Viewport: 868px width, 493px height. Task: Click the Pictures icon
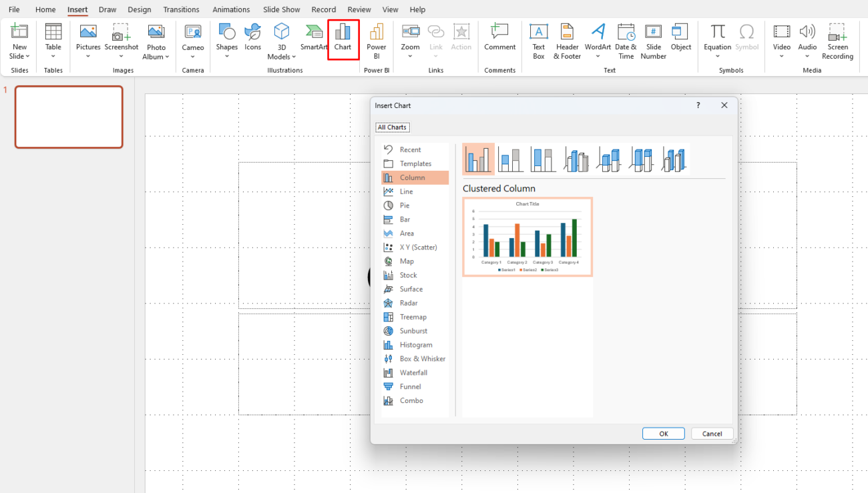coord(88,31)
